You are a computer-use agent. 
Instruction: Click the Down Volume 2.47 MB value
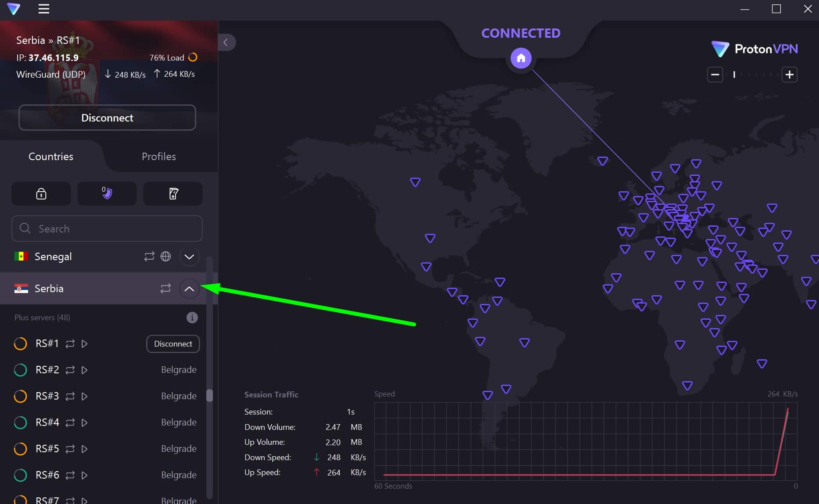(344, 427)
